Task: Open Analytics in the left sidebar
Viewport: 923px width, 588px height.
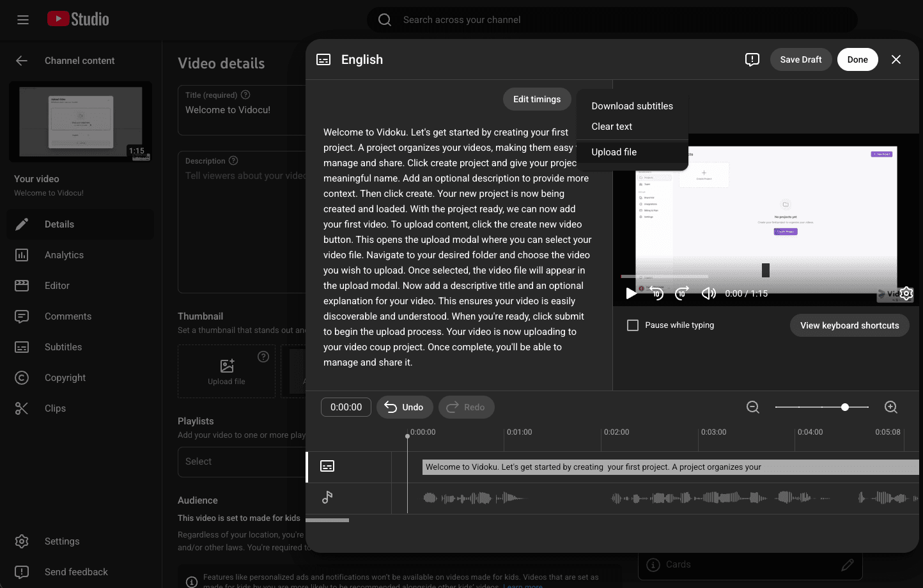Action: tap(64, 255)
